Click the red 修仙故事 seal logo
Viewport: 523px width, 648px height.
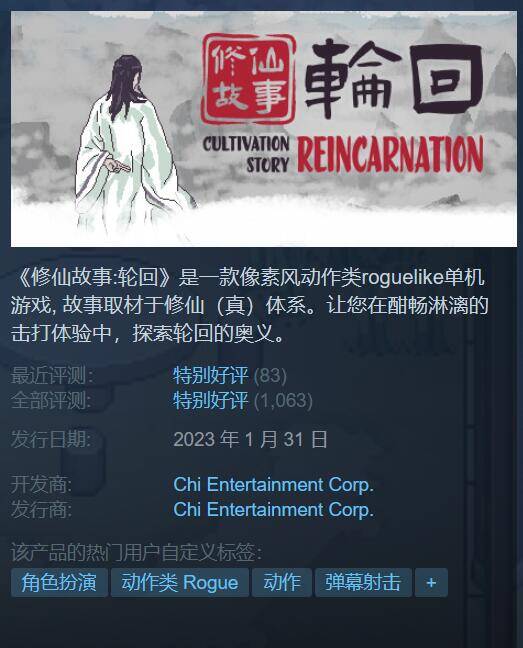(248, 79)
